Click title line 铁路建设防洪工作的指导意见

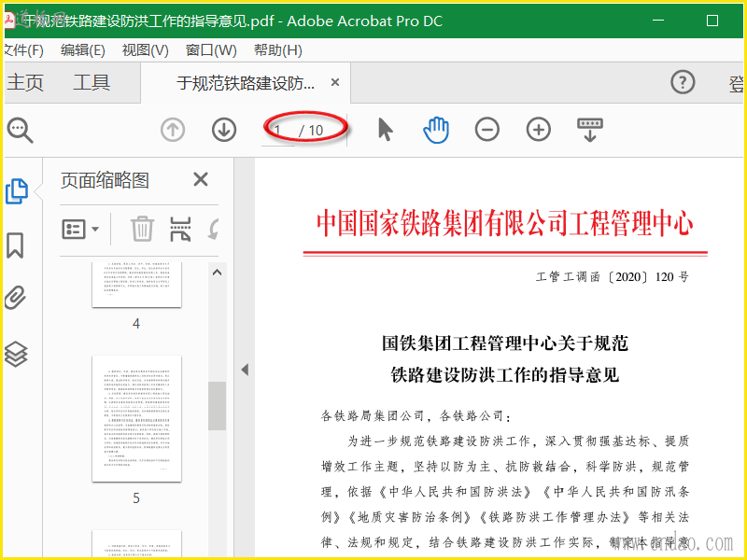point(505,374)
